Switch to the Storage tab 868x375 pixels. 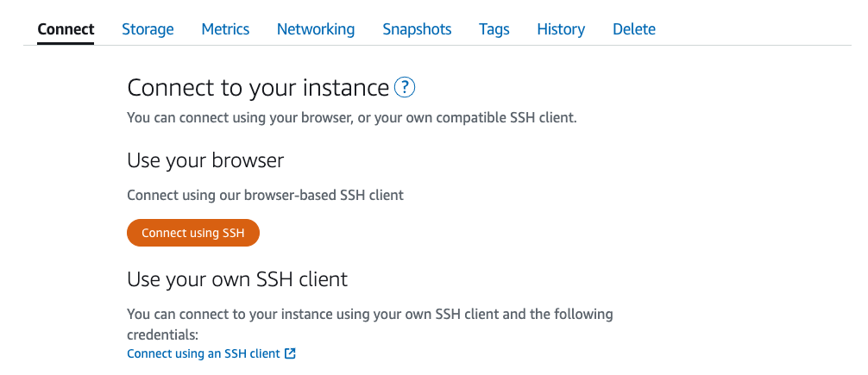pyautogui.click(x=148, y=28)
